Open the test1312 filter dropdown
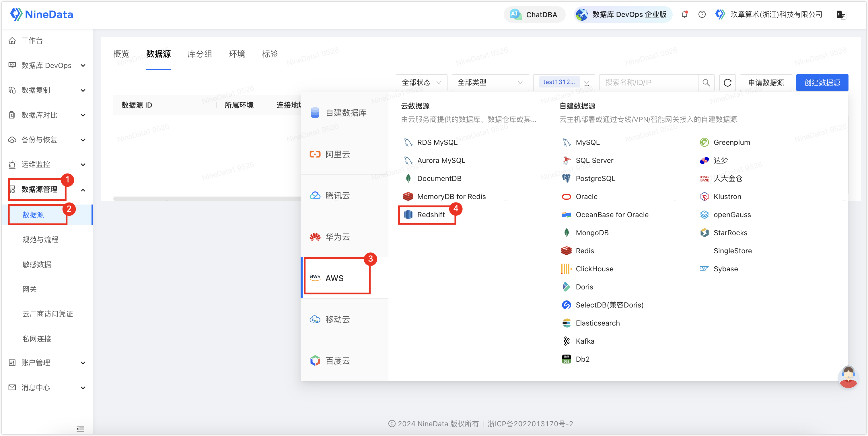Viewport: 868px width, 436px height. tap(564, 83)
